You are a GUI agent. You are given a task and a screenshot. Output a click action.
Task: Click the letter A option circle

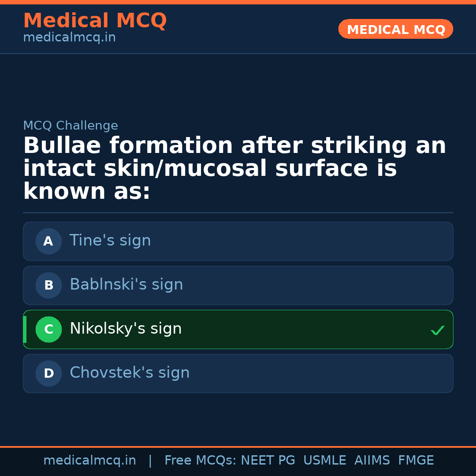pos(48,241)
